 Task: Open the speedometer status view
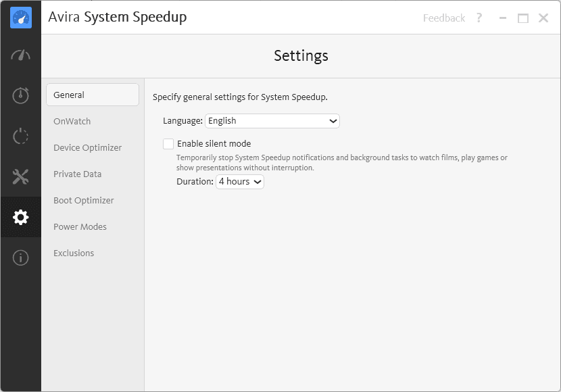click(x=21, y=55)
